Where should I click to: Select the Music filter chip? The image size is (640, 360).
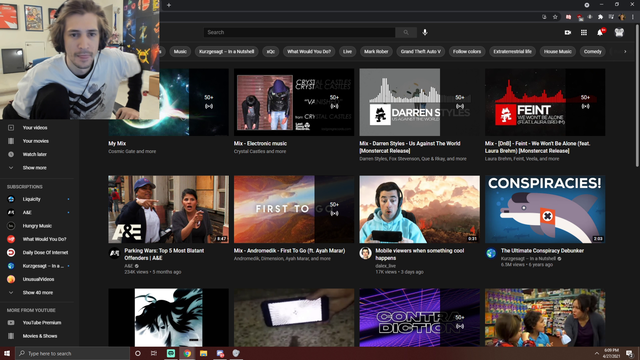[180, 51]
